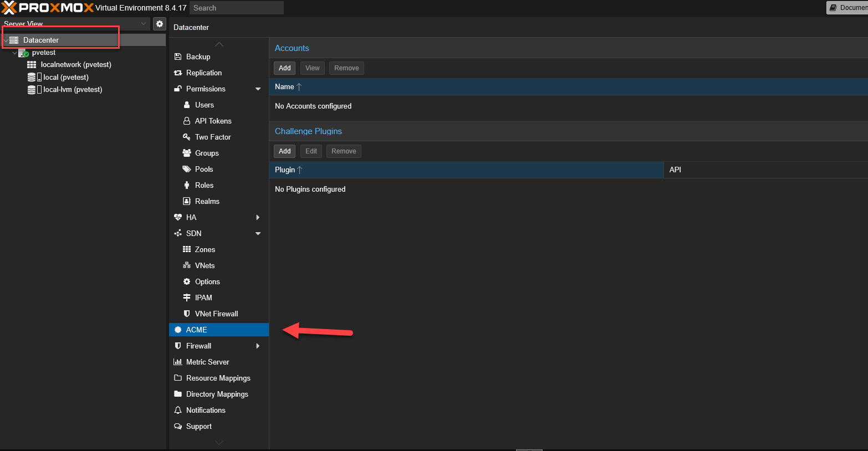Click the Proxmox logo icon
This screenshot has height=451, width=868.
click(9, 8)
